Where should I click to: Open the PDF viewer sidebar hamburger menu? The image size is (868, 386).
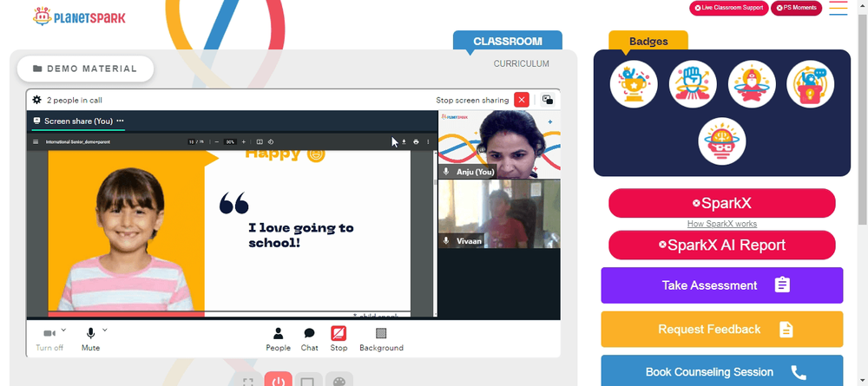(x=36, y=141)
